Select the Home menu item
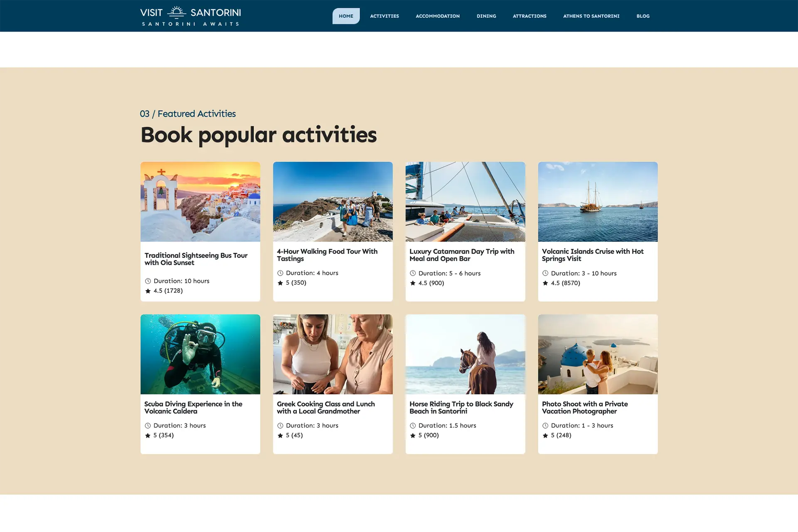 [346, 16]
